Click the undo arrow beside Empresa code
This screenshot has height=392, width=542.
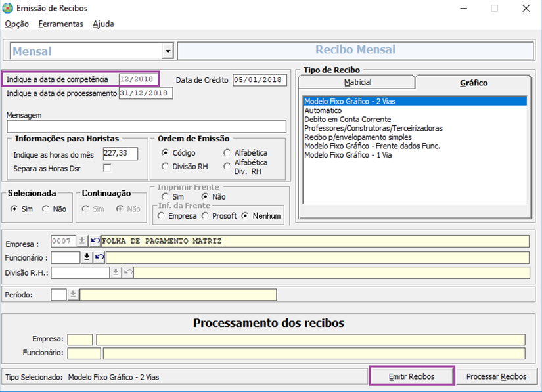click(x=95, y=241)
